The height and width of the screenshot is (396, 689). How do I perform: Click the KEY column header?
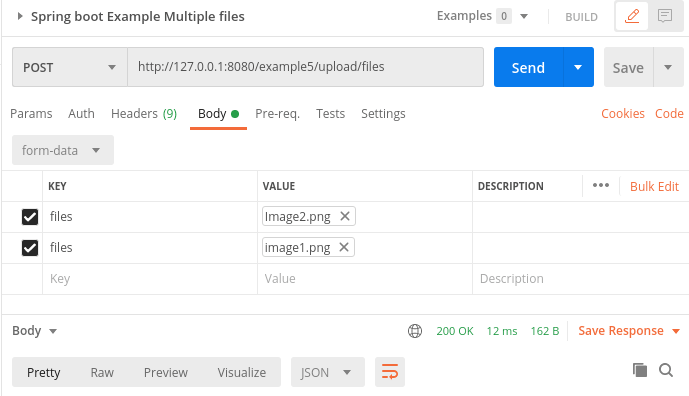point(57,186)
